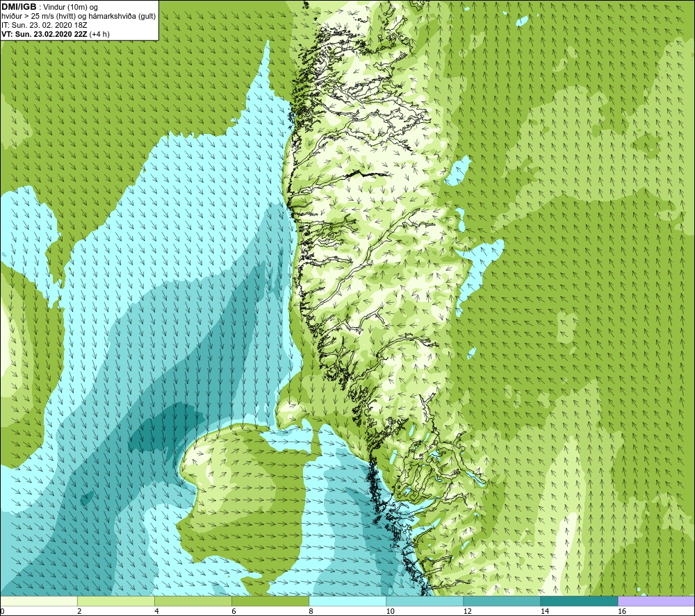Image resolution: width=695 pixels, height=616 pixels.
Task: Click the 6-8 m/s darker green swatch
Action: (x=270, y=601)
